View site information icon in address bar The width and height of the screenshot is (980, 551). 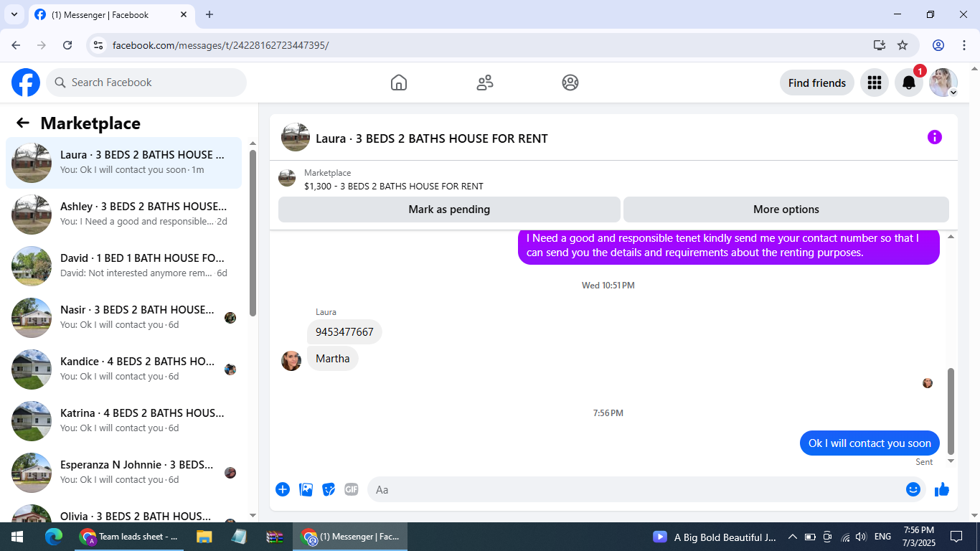click(x=99, y=45)
